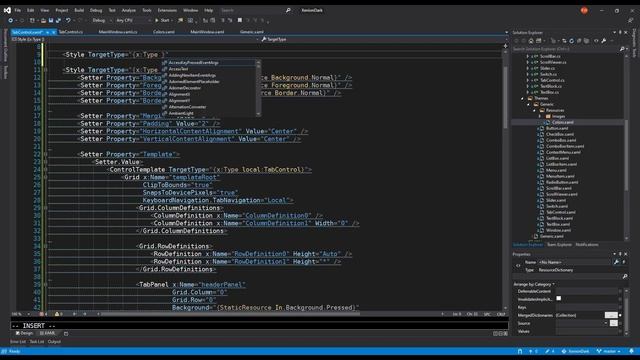This screenshot has height=360, width=640.
Task: Select Button.xaml in Solution Explorer
Action: click(x=557, y=128)
